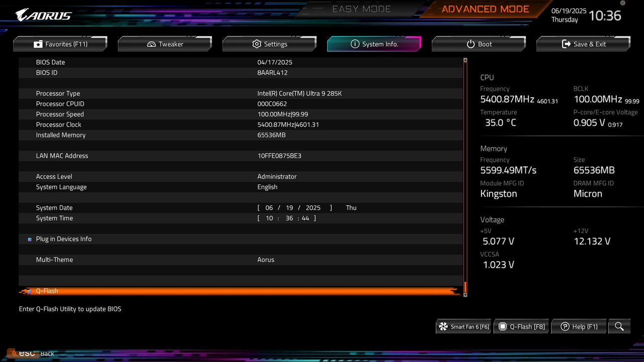This screenshot has width=644, height=362.
Task: Click the orange scrollbar thumb
Action: (x=465, y=287)
